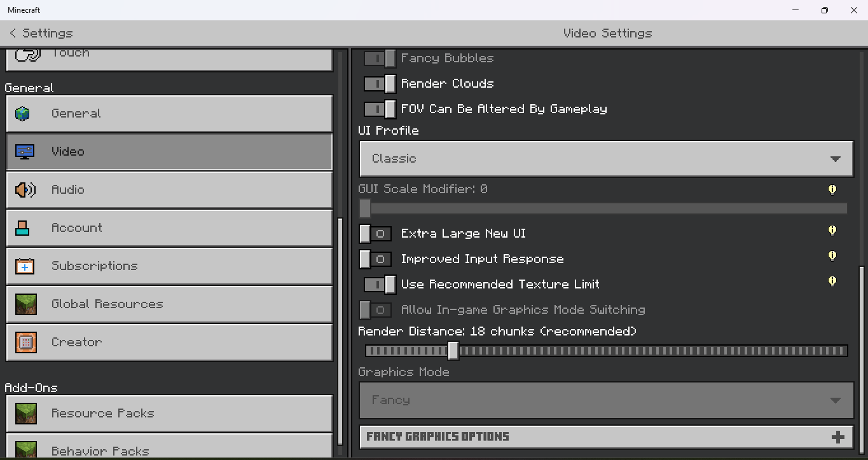
Task: Click the monitor icon beside Video
Action: pos(25,152)
